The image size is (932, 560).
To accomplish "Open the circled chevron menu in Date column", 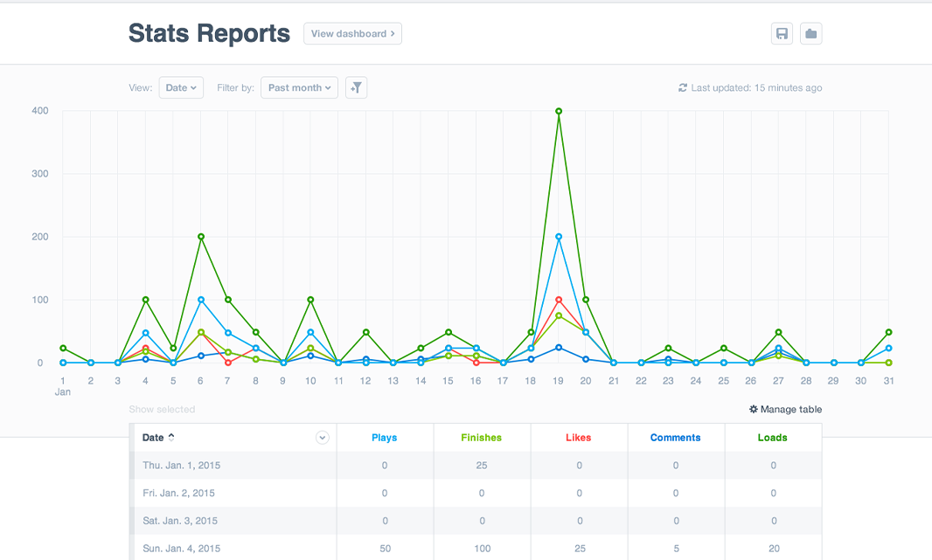I will [x=323, y=438].
